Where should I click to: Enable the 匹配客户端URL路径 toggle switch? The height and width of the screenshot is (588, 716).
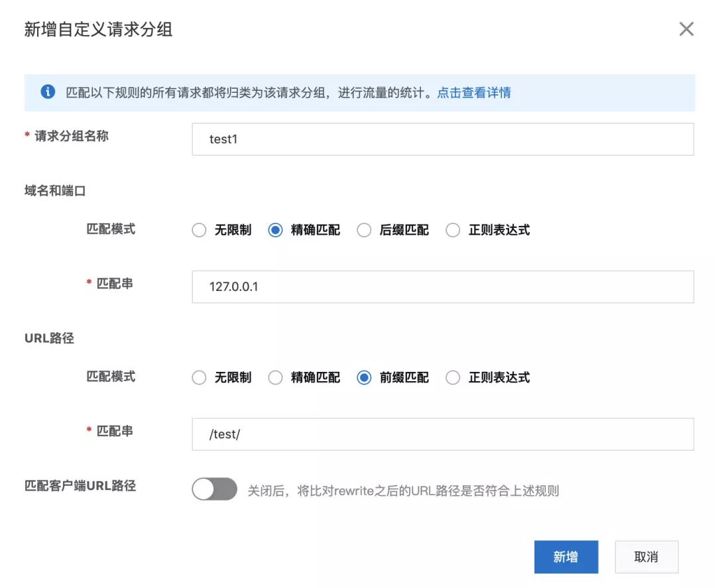click(x=213, y=489)
